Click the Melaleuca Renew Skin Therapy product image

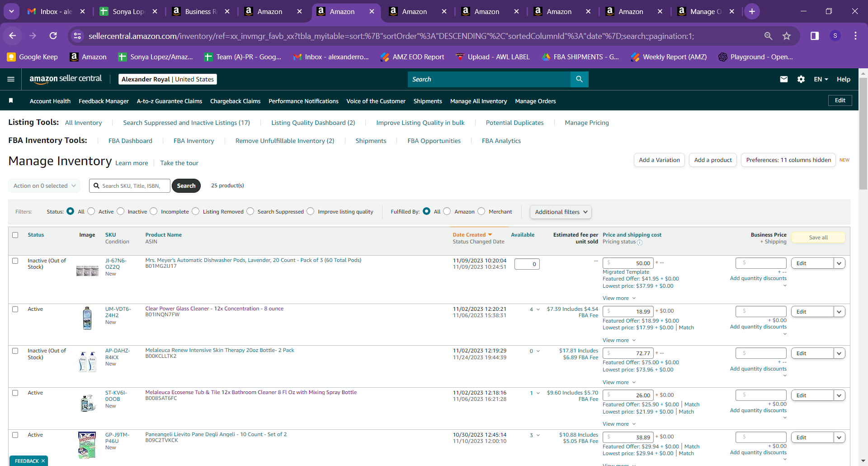click(x=87, y=361)
